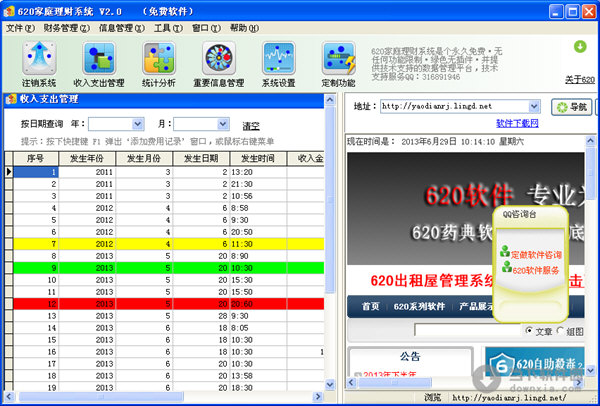Click the 关于620 link
Image resolution: width=600 pixels, height=406 pixels.
(580, 80)
